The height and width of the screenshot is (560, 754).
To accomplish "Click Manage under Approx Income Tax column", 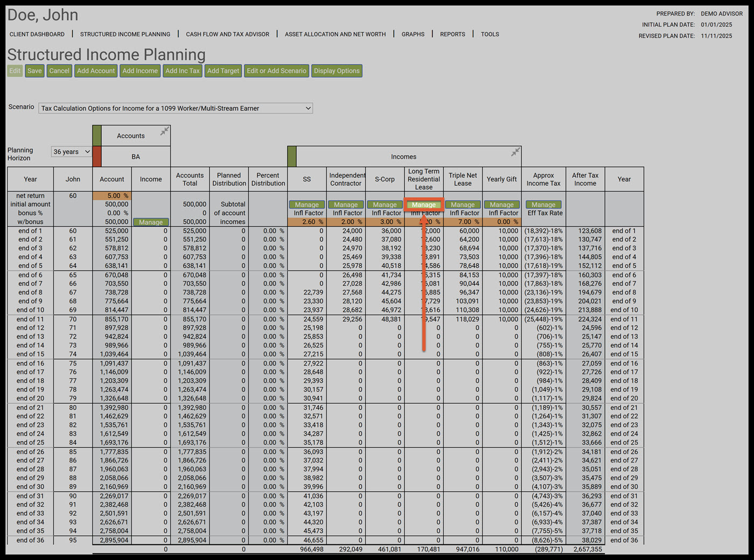I will (x=543, y=205).
